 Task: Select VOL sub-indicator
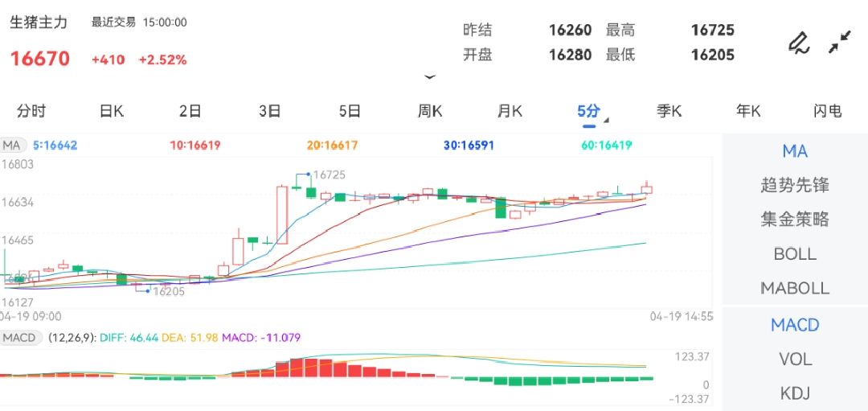(x=795, y=360)
